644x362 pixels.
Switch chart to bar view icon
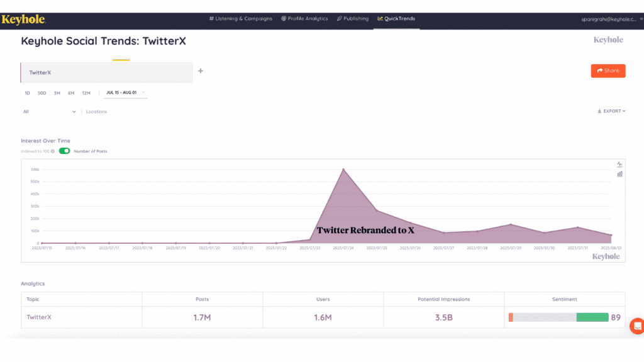pos(619,174)
